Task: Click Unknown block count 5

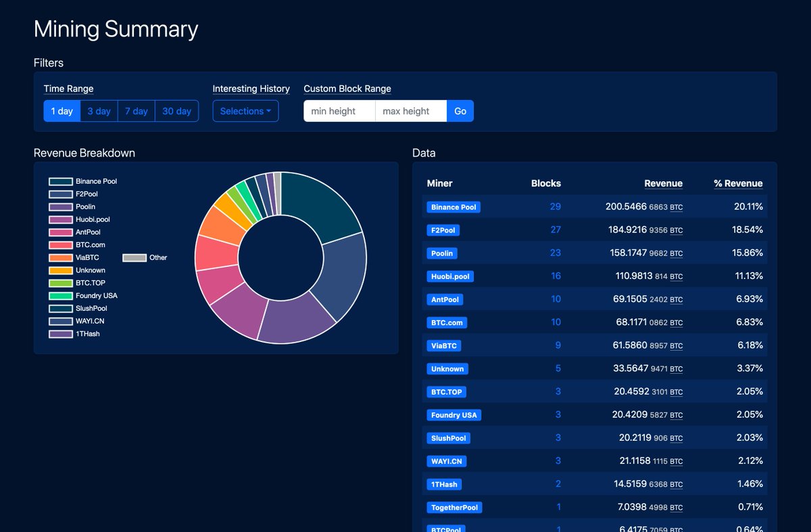Action: coord(558,368)
